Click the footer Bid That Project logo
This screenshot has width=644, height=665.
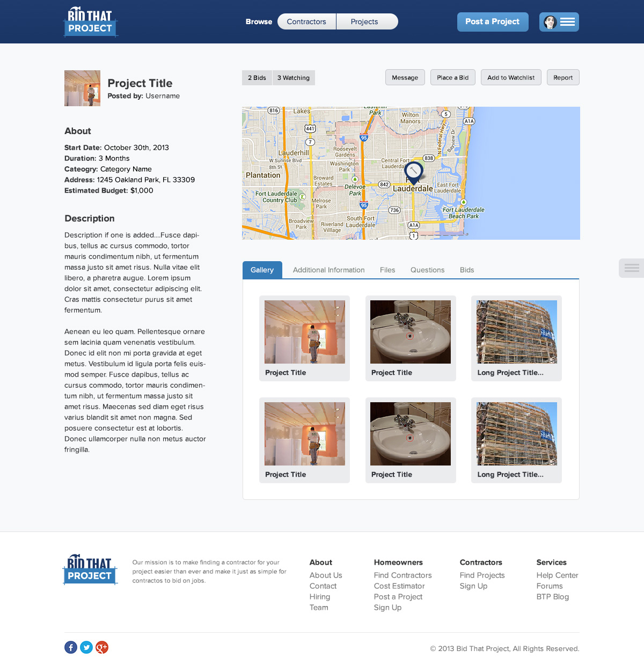tap(90, 570)
